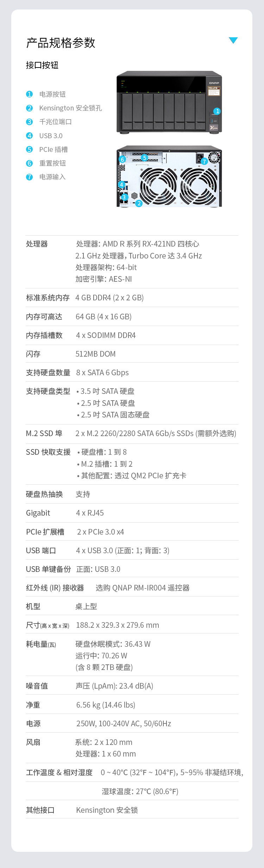Click marker 2 near the rear Kensington lock

click(x=139, y=203)
